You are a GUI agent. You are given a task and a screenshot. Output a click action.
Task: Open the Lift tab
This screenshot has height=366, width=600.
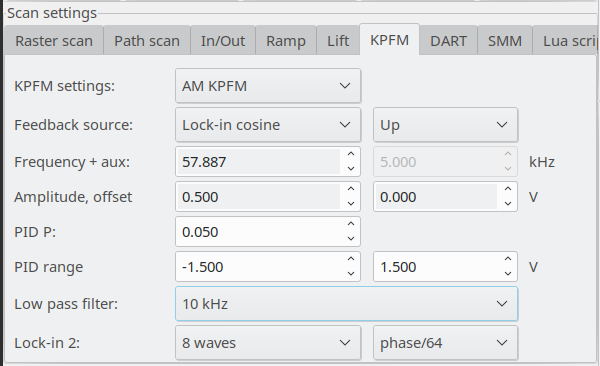tap(338, 41)
